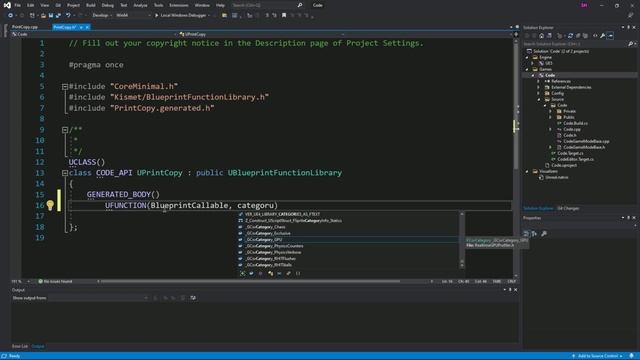
Task: Click the Add to Source Control status icon
Action: (573, 356)
